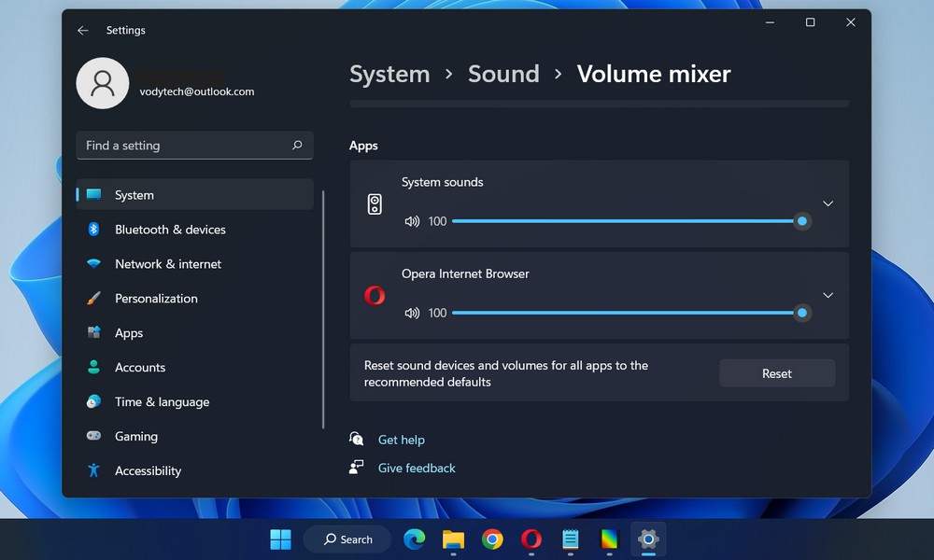Viewport: 934px width, 560px height.
Task: Expand Opera Internet Browser options chevron
Action: tap(828, 295)
